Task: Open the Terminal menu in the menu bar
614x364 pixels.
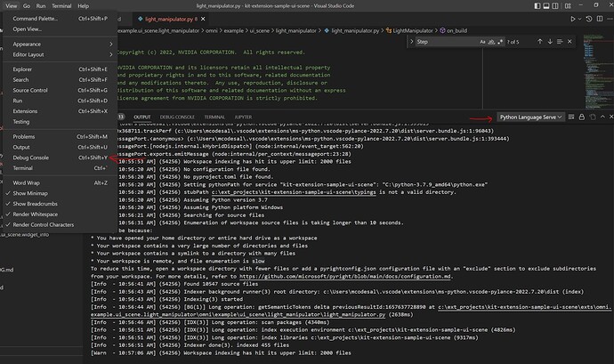Action: pyautogui.click(x=61, y=6)
